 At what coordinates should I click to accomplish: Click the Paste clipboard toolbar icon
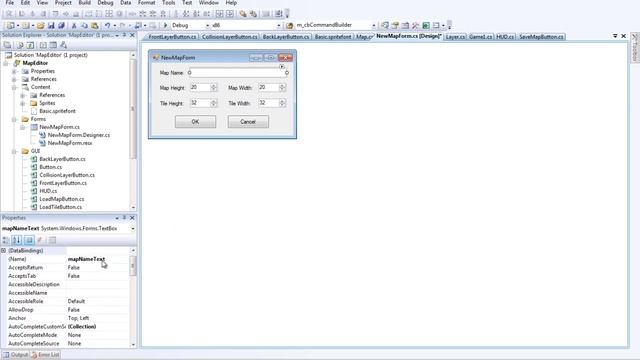(x=94, y=25)
